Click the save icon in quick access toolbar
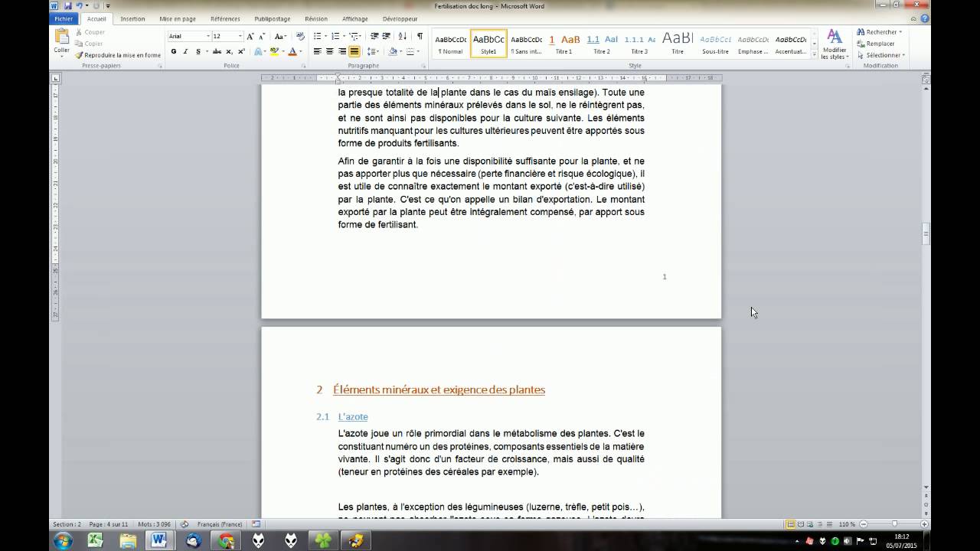The height and width of the screenshot is (551, 980). pos(67,5)
